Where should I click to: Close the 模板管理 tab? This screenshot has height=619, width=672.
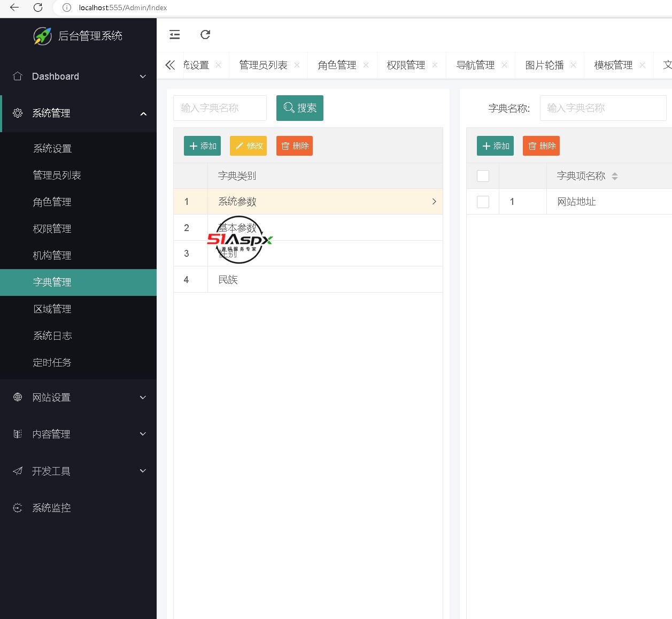(642, 65)
